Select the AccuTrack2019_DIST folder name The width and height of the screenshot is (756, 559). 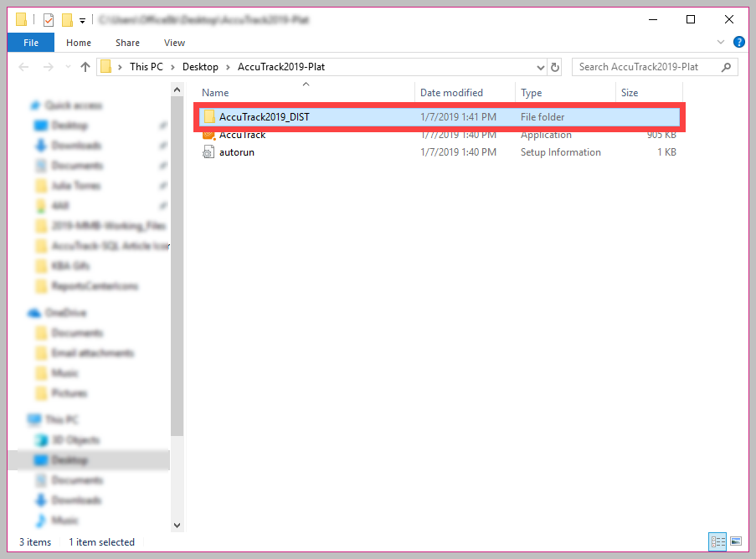tap(265, 116)
